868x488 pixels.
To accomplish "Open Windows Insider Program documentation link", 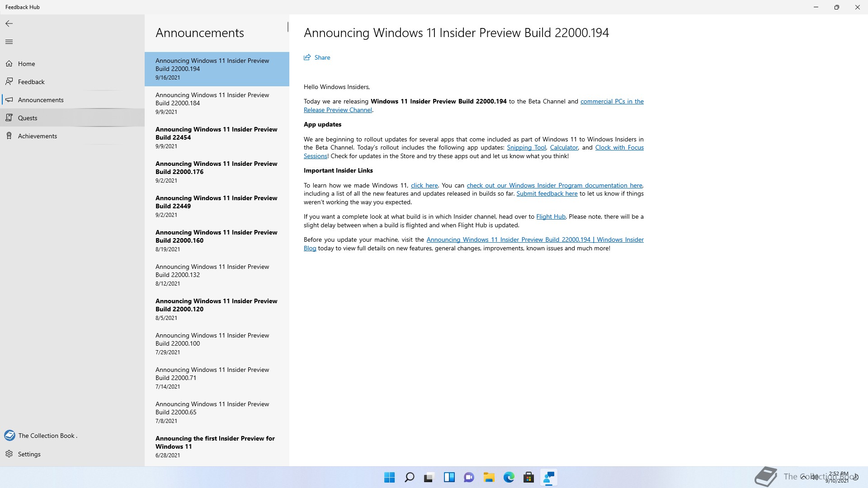I will pyautogui.click(x=554, y=186).
